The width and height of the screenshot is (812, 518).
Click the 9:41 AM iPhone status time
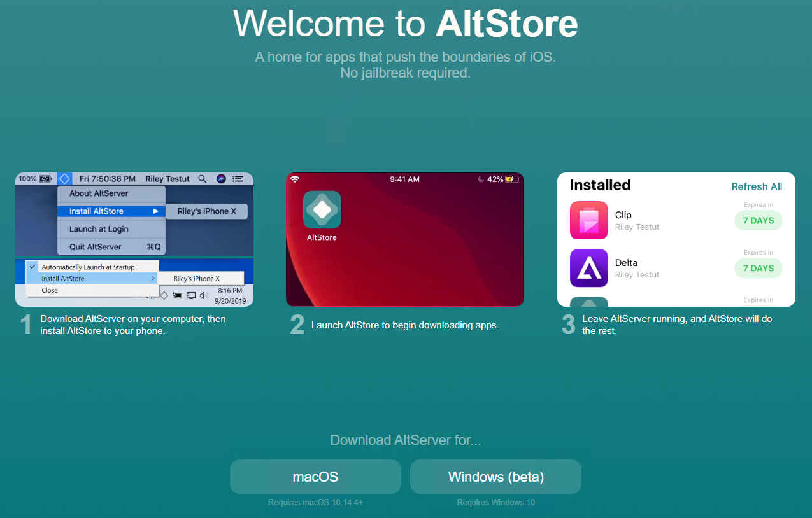[x=404, y=179]
